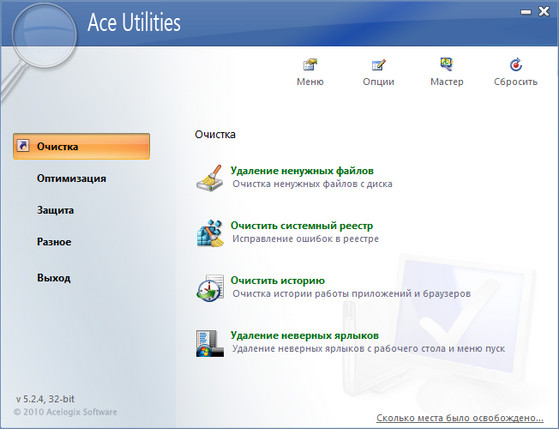Open the Меню toolbar icon
559x429 pixels.
coord(310,65)
